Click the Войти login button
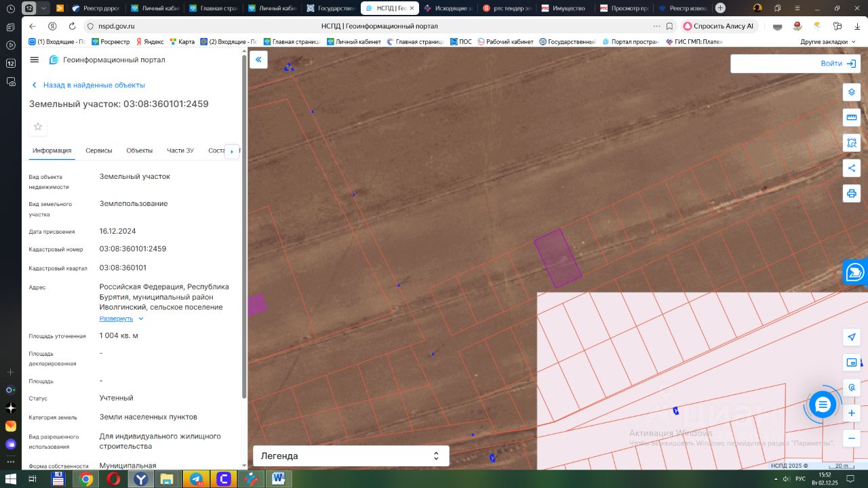 coord(837,64)
